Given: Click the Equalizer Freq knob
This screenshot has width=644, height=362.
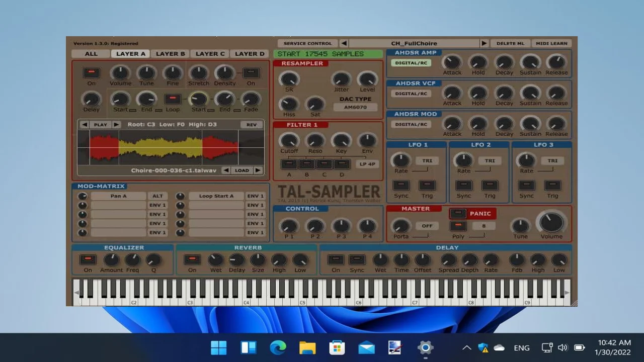Looking at the screenshot, I should point(132,259).
